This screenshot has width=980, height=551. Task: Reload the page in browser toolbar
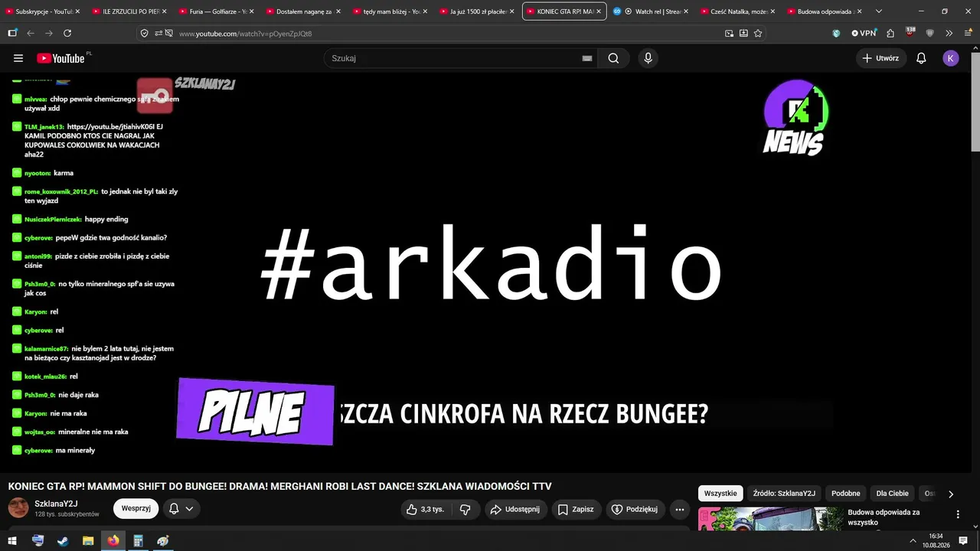click(x=67, y=34)
